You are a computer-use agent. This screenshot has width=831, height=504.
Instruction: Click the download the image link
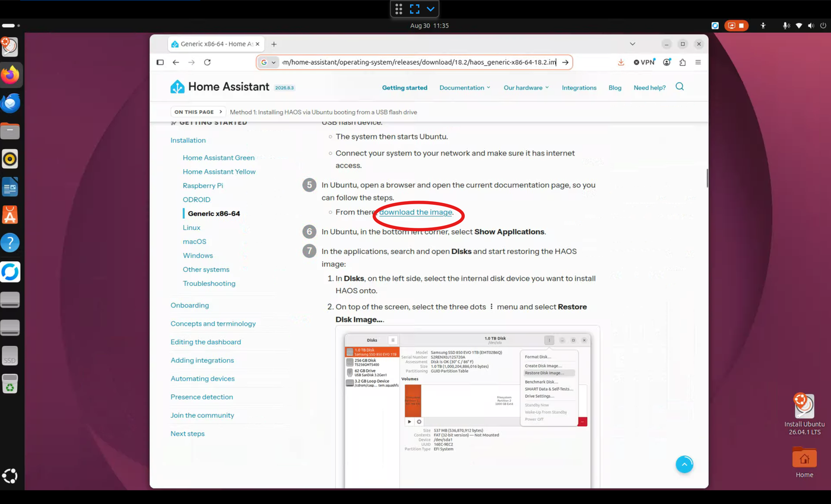[x=416, y=212]
